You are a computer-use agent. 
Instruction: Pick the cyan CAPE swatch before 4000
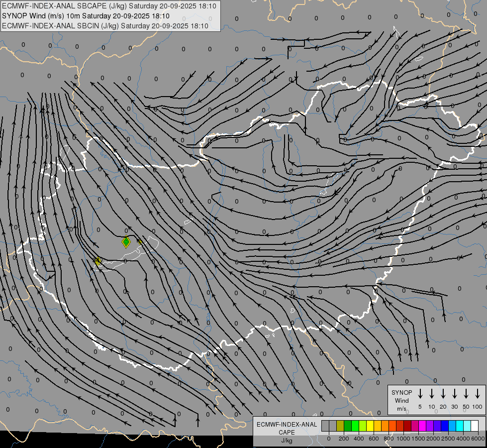click(x=459, y=426)
